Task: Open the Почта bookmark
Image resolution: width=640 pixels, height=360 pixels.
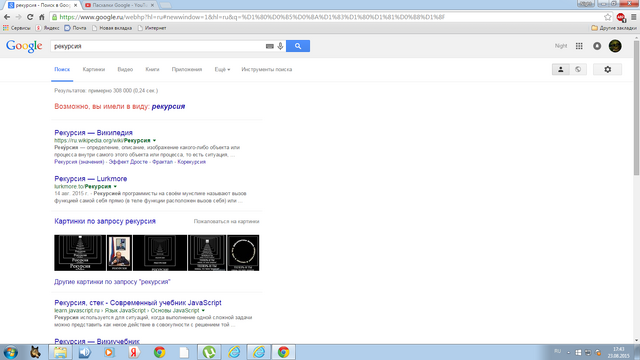Action: 76,28
